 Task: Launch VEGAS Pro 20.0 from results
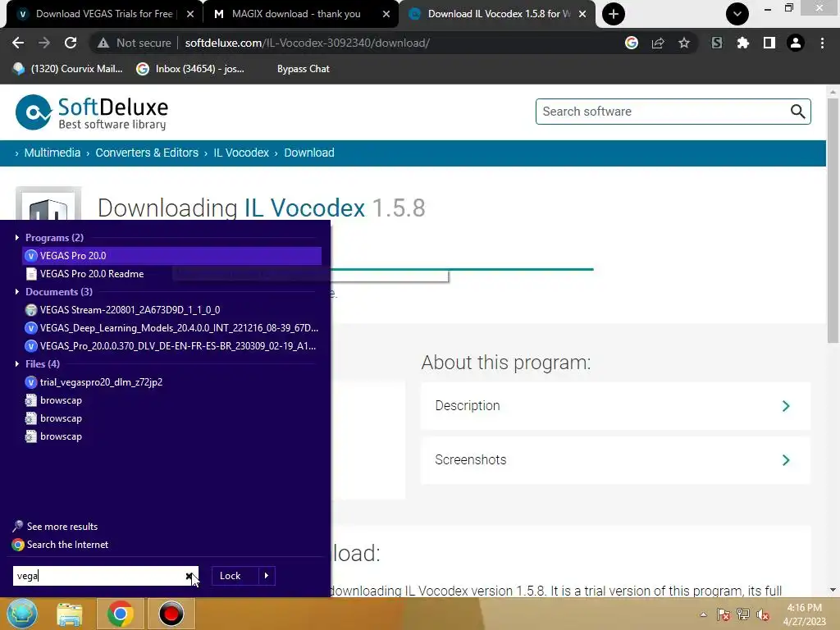point(171,256)
